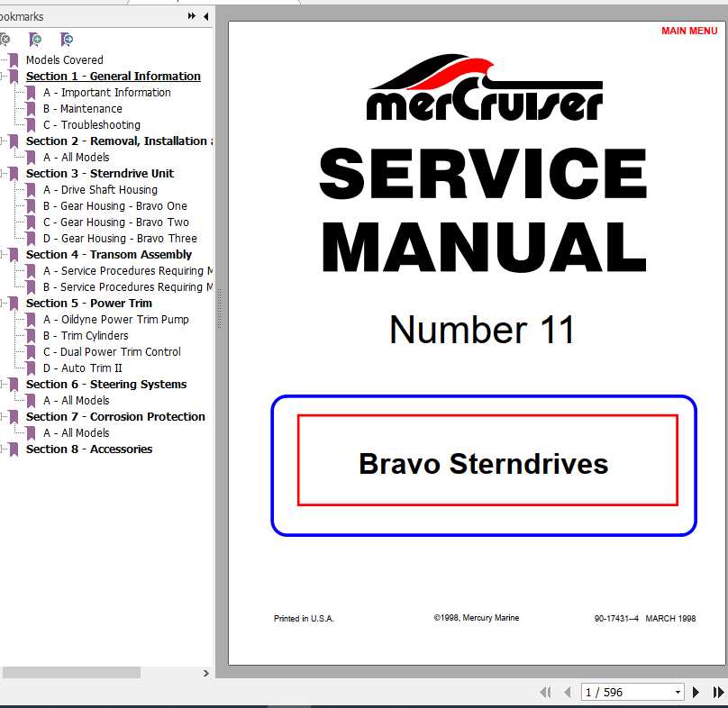Jump to the last page

point(716,692)
